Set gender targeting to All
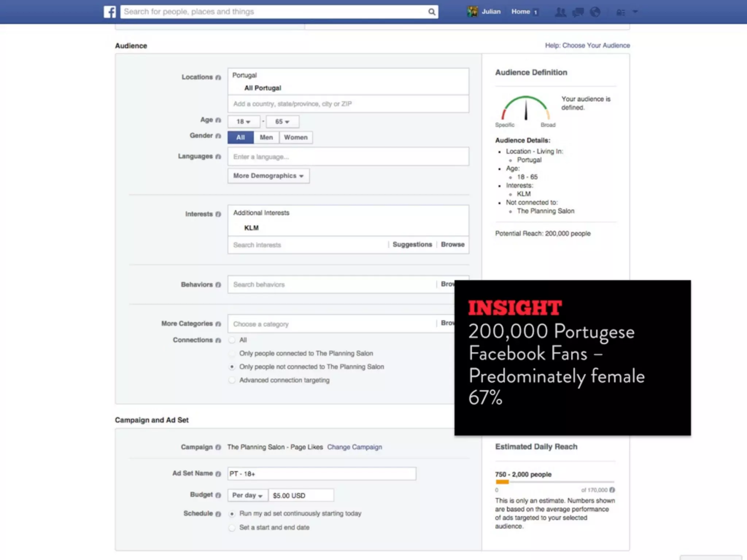This screenshot has width=747, height=560. pos(240,137)
